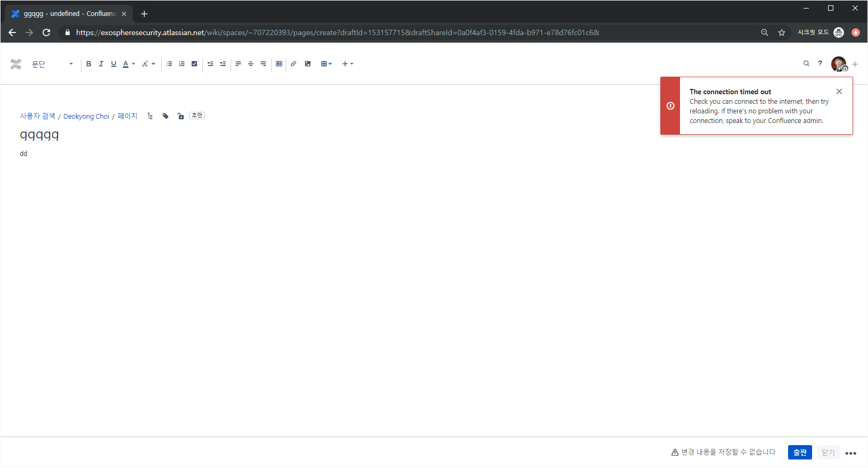Insert a link
This screenshot has height=468, width=868.
click(293, 64)
